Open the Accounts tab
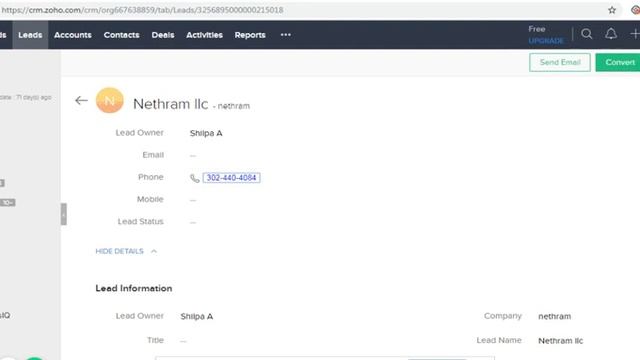The width and height of the screenshot is (640, 360). pos(73,35)
